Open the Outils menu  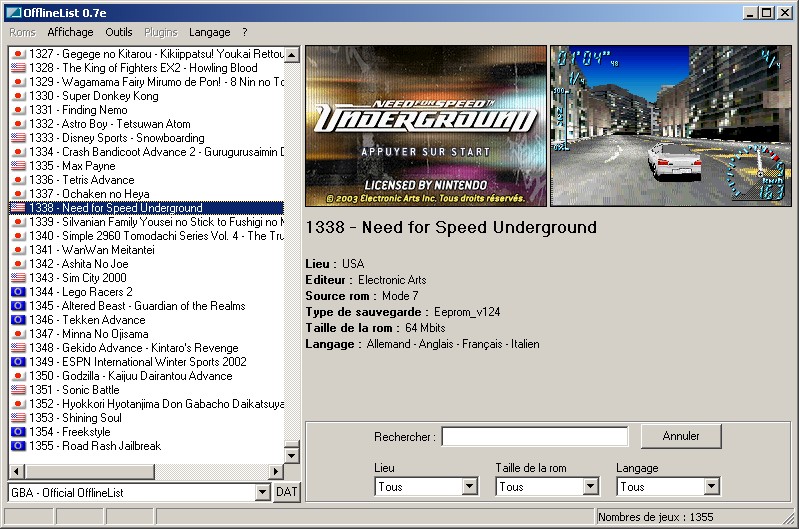119,32
